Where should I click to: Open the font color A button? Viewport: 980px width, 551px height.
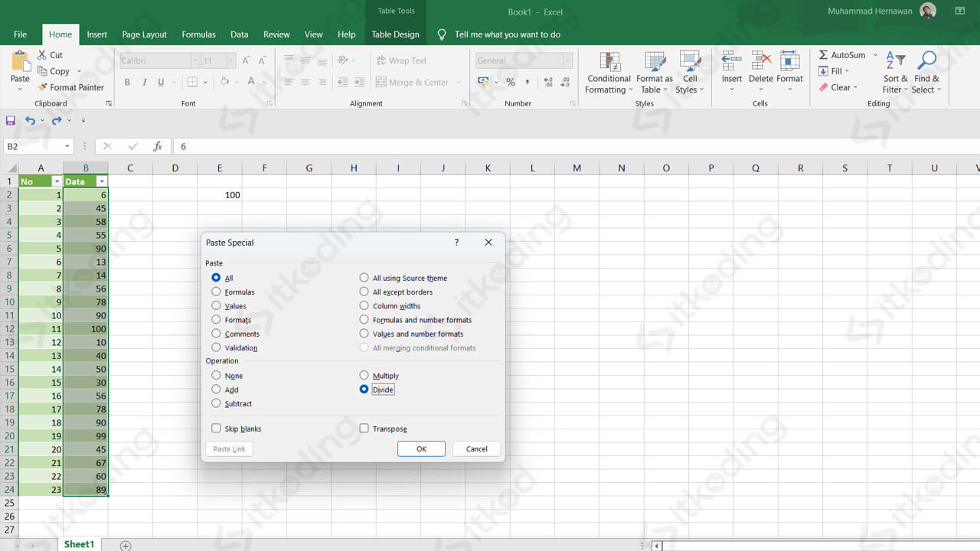tap(251, 83)
